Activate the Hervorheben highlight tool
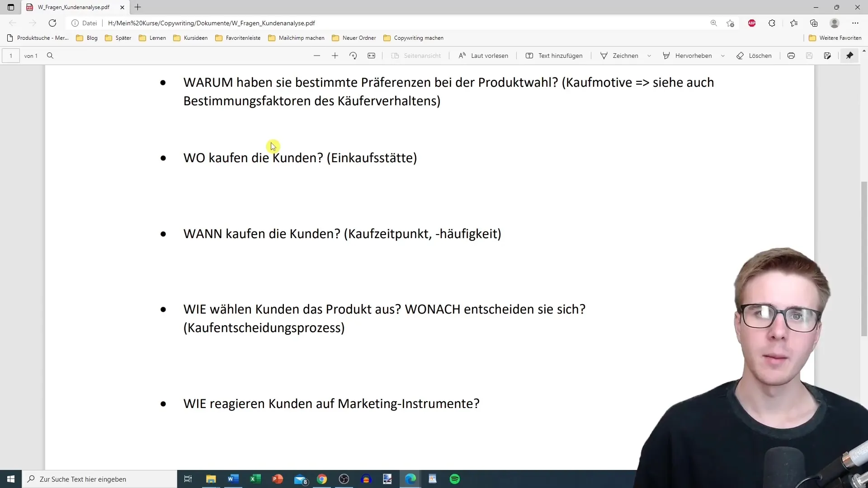The width and height of the screenshot is (868, 488). (687, 56)
